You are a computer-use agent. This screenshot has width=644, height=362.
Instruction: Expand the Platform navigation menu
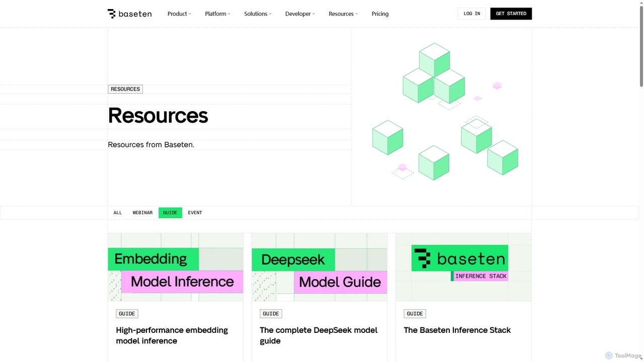(x=217, y=14)
